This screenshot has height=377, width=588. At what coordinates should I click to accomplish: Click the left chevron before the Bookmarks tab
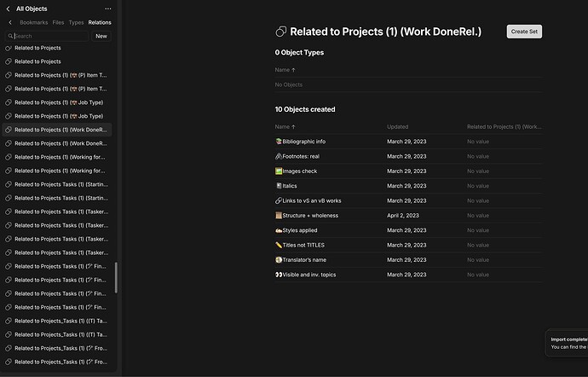pyautogui.click(x=10, y=22)
